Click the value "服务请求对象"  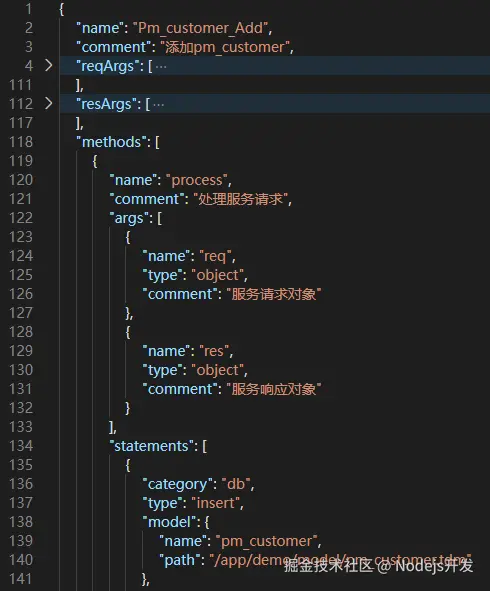[x=274, y=294]
